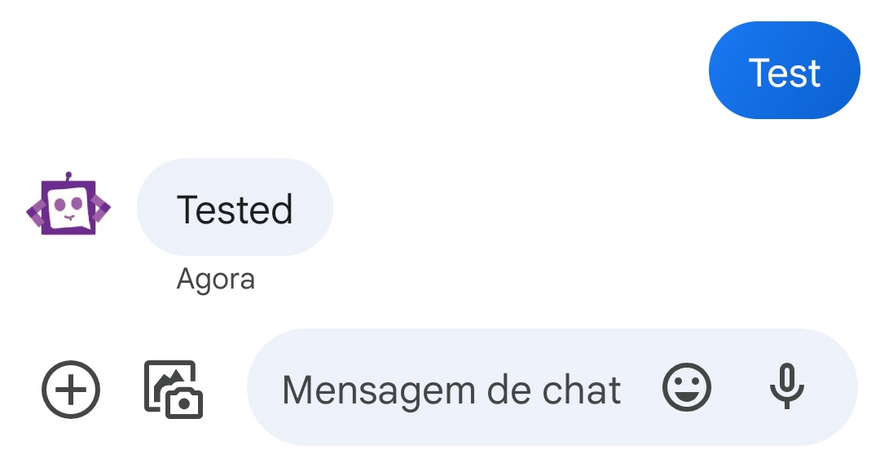Open the emoji picker
The image size is (880, 468).
(x=687, y=387)
